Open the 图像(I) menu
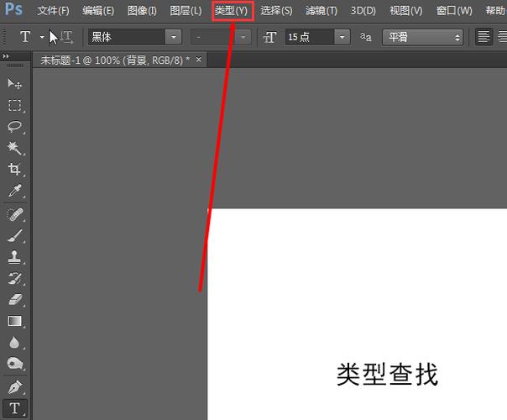507x420 pixels. pos(142,11)
